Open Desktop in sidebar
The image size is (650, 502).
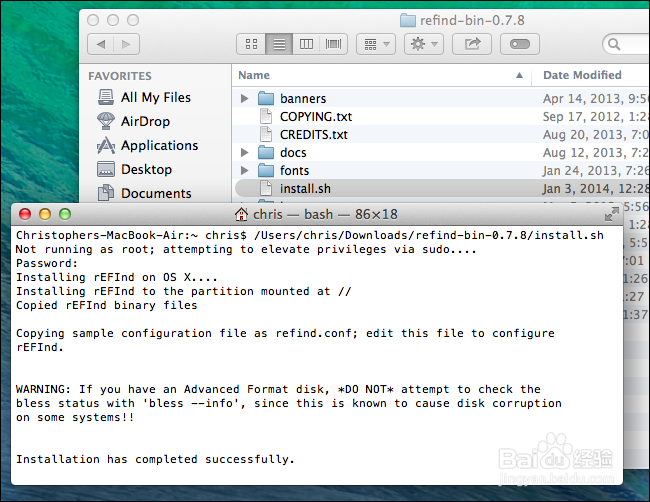pos(146,170)
